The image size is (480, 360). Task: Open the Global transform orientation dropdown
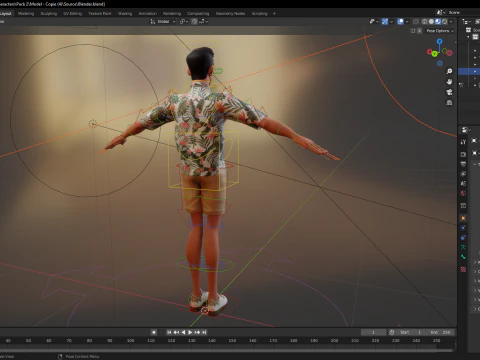(163, 22)
